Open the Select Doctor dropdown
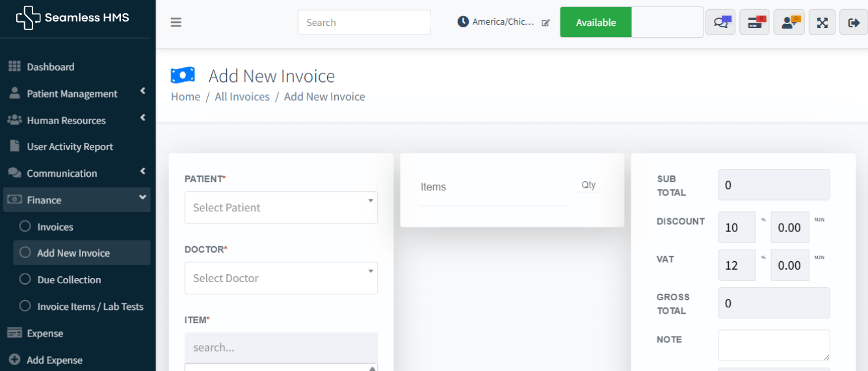The height and width of the screenshot is (371, 868). click(x=281, y=278)
